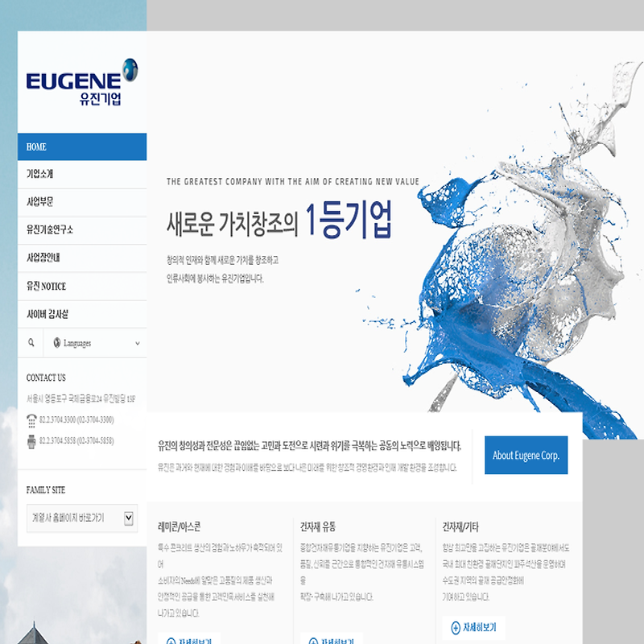Image resolution: width=644 pixels, height=644 pixels.
Task: Expand the Languages dropdown chevron
Action: [x=138, y=344]
